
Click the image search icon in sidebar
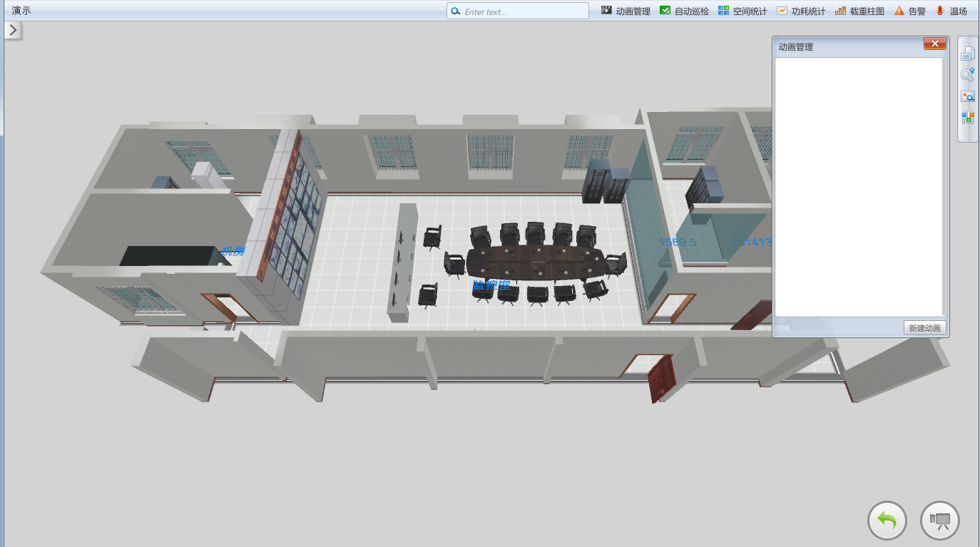968,96
